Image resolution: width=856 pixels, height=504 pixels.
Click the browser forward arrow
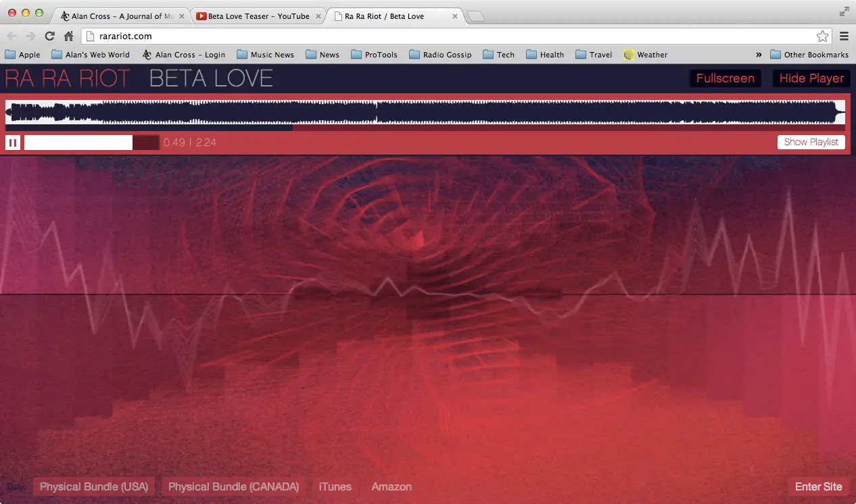click(x=30, y=36)
